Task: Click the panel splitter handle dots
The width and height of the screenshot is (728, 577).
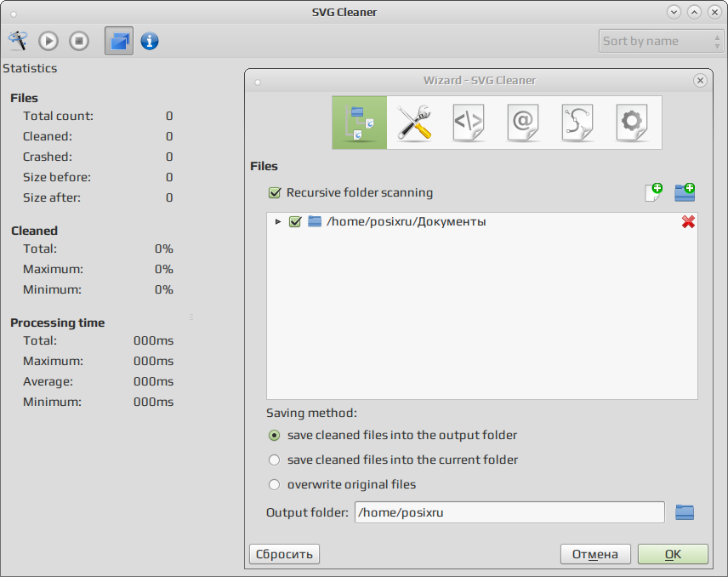Action: coord(191,317)
